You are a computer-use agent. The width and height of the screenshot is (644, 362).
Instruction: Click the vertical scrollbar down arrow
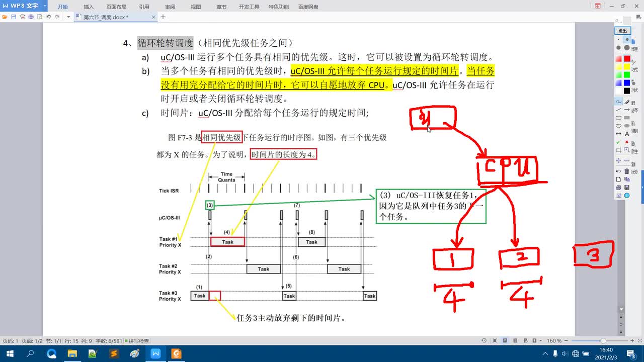point(621,309)
